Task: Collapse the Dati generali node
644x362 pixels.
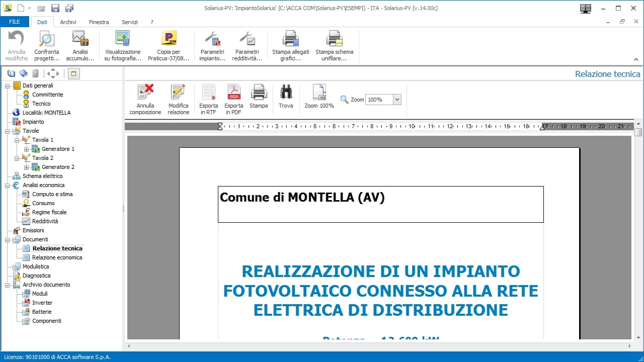Action: point(8,85)
